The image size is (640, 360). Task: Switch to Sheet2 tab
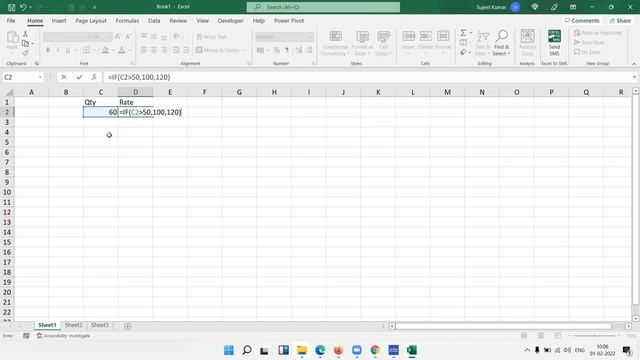point(73,325)
